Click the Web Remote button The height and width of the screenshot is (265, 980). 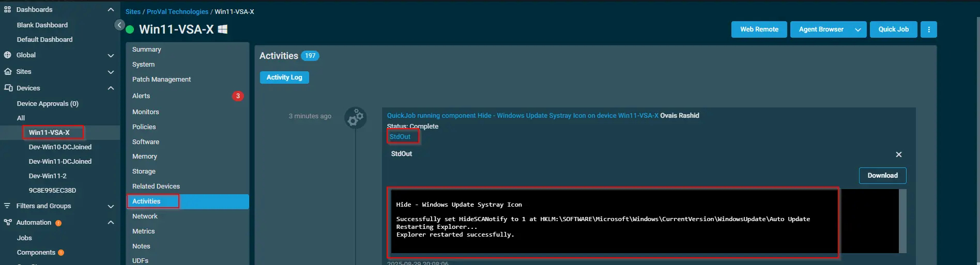coord(759,29)
